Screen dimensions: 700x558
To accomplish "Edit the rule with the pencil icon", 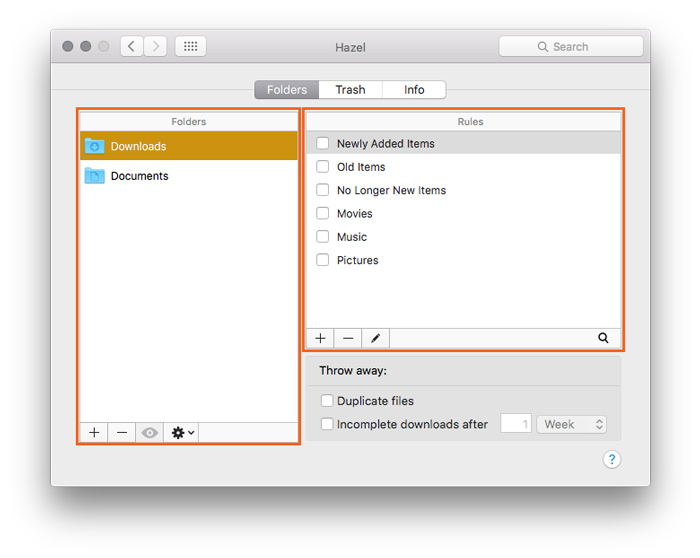I will pos(376,338).
